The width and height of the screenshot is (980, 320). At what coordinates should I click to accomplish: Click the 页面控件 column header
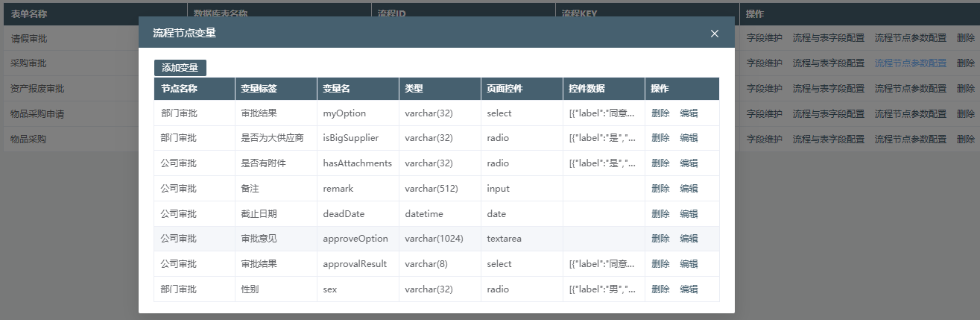coord(505,89)
